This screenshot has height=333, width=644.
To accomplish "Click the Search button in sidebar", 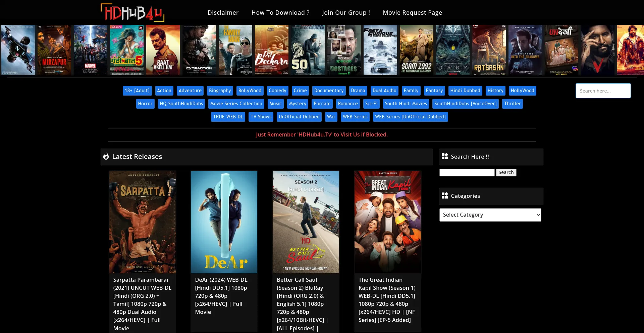I will 506,172.
